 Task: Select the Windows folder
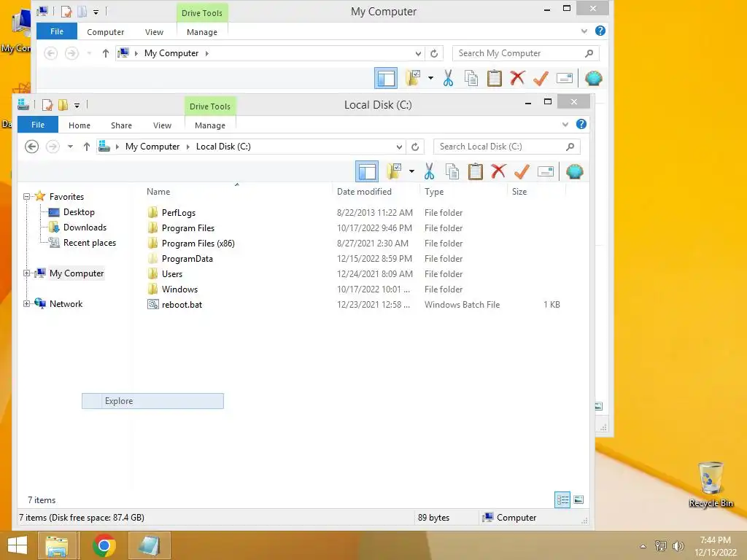[179, 289]
